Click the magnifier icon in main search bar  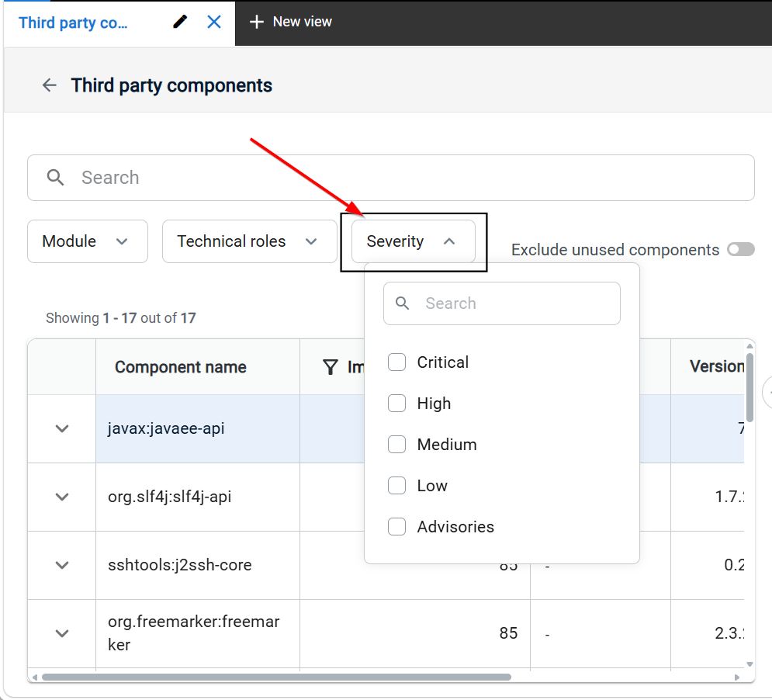(x=55, y=178)
